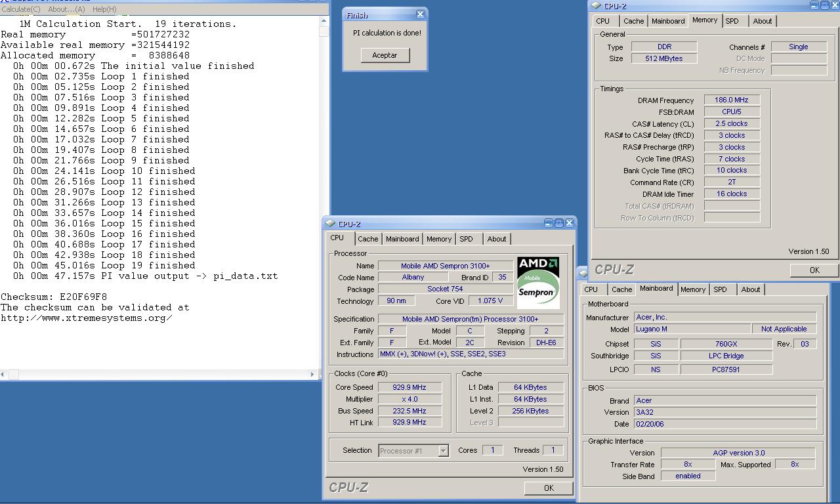Click the Chipset model value 760GX
The image size is (840, 504).
point(726,344)
